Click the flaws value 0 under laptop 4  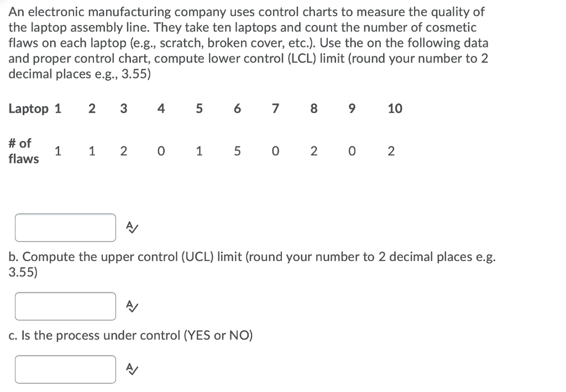click(161, 151)
